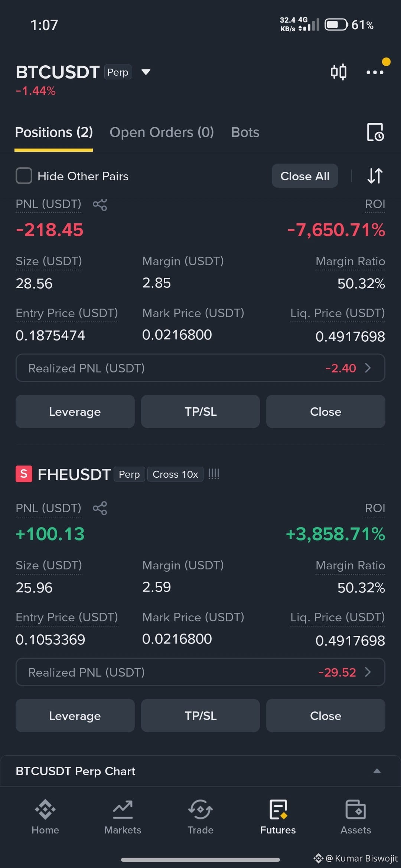Image resolution: width=401 pixels, height=868 pixels.
Task: Tap the Cross 10x margin mode label
Action: (x=175, y=474)
